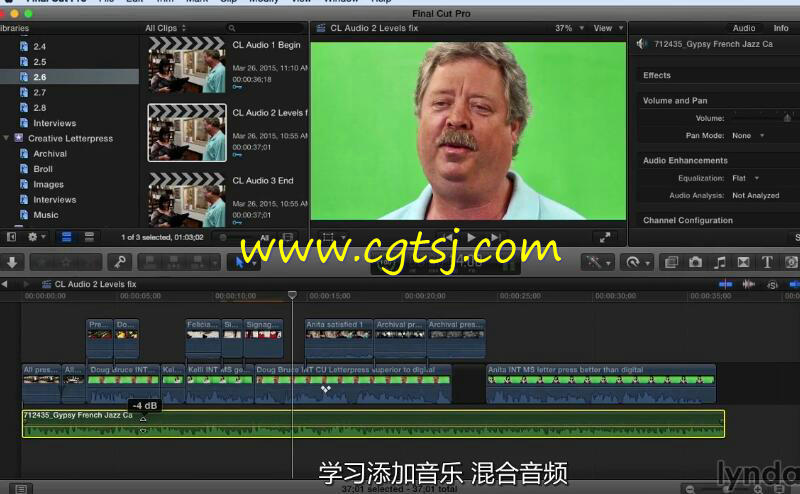Open the Titles browser T icon
The width and height of the screenshot is (800, 494).
767,262
